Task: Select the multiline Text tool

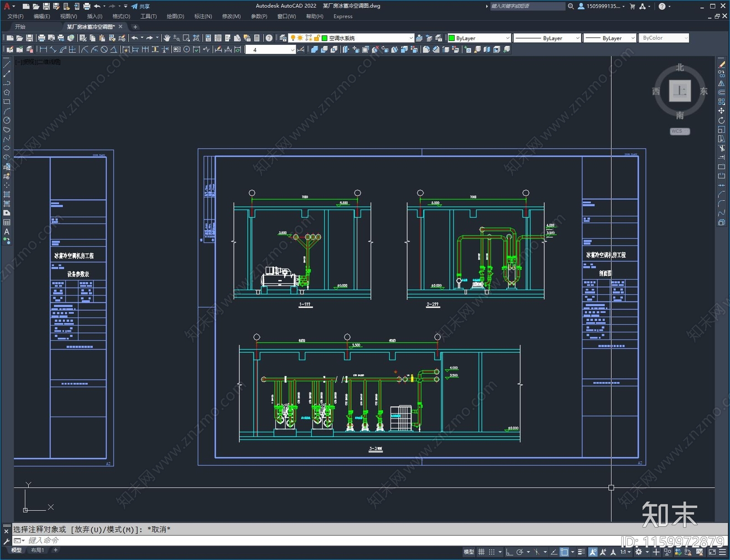Action: pyautogui.click(x=7, y=232)
